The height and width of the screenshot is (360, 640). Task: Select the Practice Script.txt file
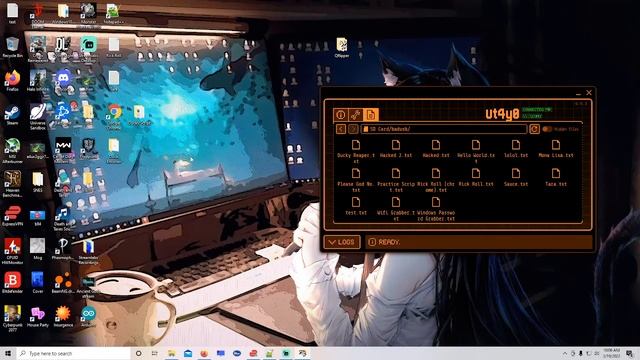tap(396, 180)
